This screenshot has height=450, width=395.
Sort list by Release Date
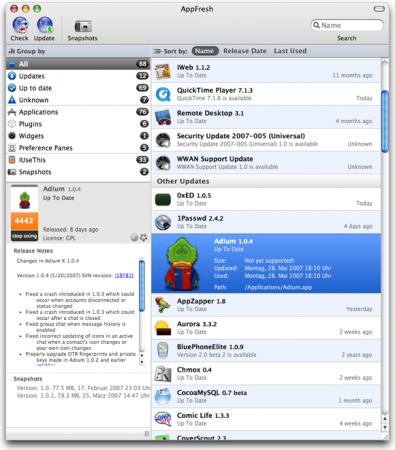245,51
